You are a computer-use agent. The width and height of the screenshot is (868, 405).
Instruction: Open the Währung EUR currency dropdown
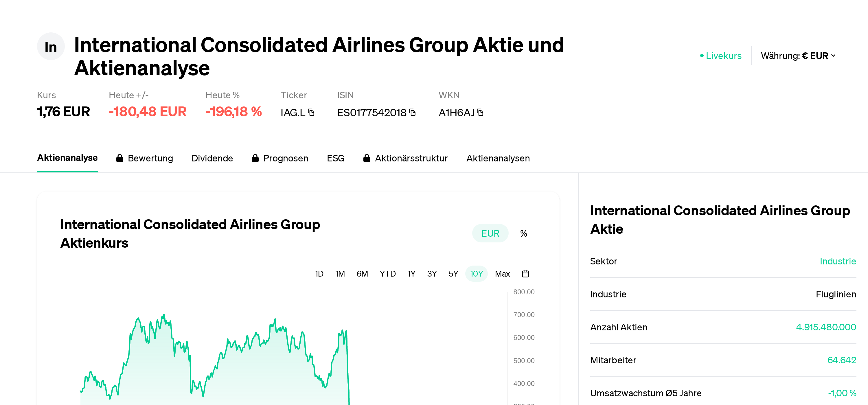(798, 56)
